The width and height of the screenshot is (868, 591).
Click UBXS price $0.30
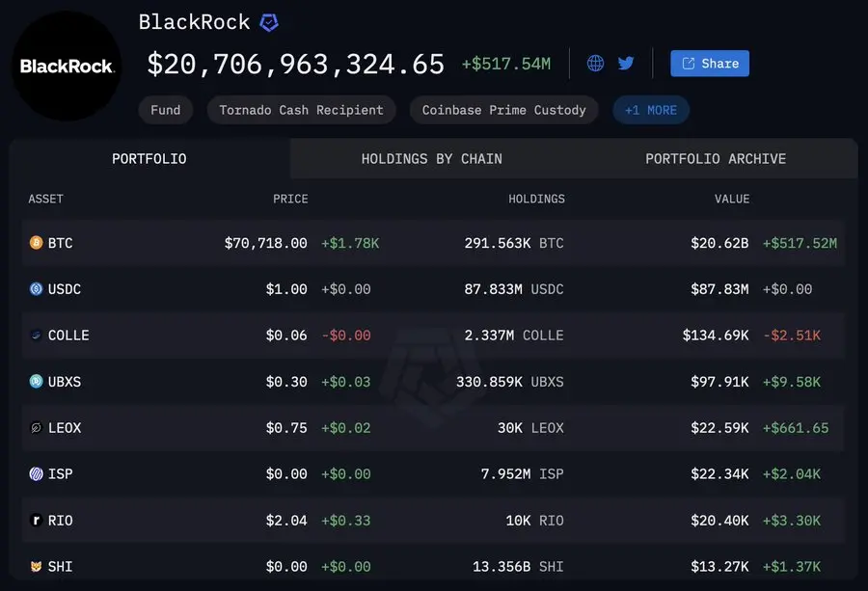coord(286,381)
